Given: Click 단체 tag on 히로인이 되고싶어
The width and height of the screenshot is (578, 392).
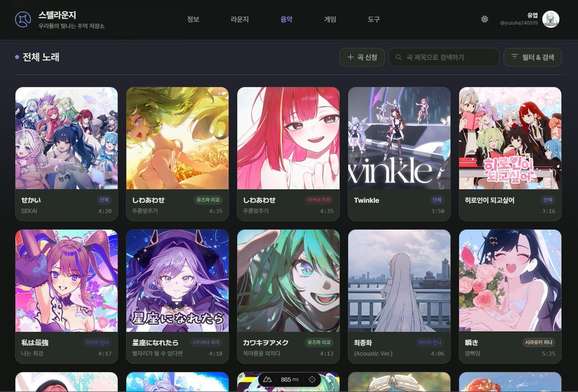Looking at the screenshot, I should tap(548, 200).
